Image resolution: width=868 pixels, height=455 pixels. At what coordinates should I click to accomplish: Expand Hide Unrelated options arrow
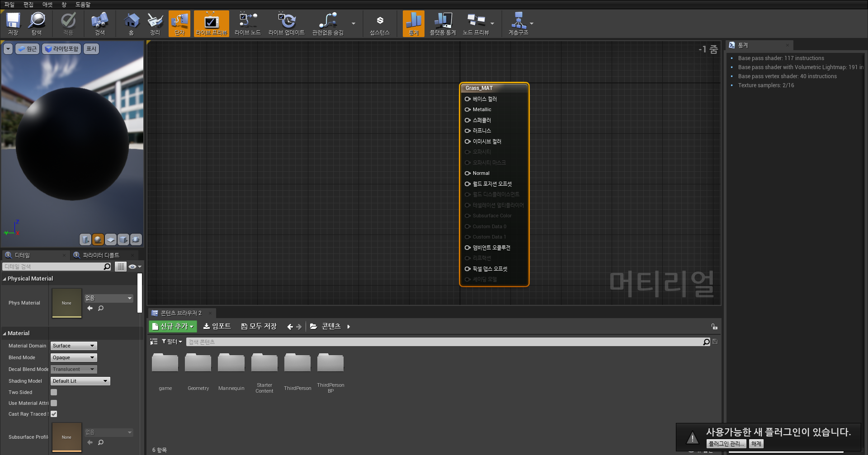point(354,23)
